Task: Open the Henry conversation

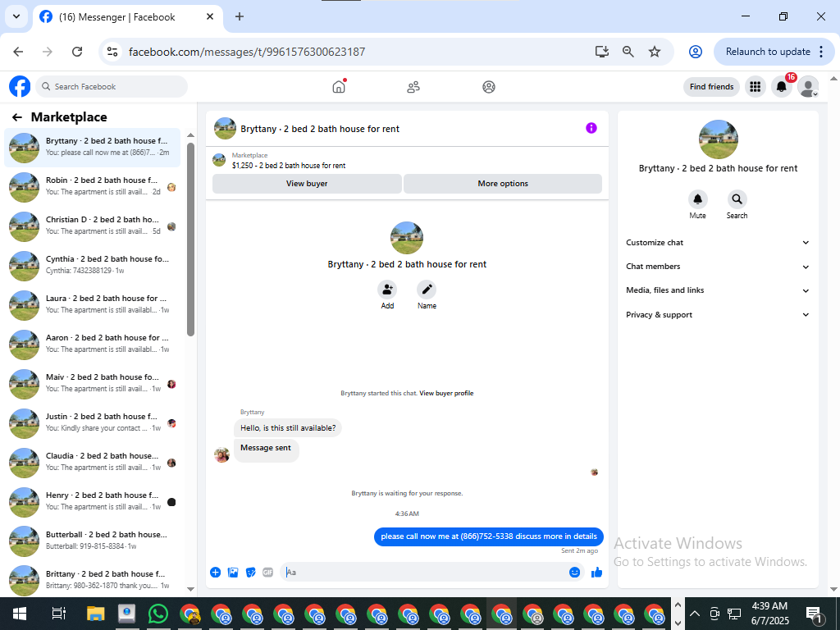Action: click(x=92, y=501)
